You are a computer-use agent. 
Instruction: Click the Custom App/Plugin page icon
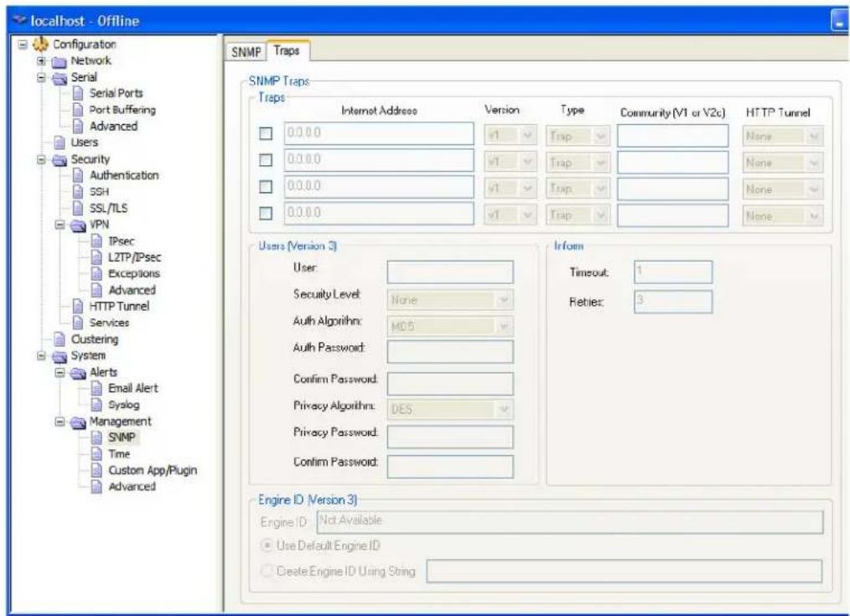pos(96,469)
